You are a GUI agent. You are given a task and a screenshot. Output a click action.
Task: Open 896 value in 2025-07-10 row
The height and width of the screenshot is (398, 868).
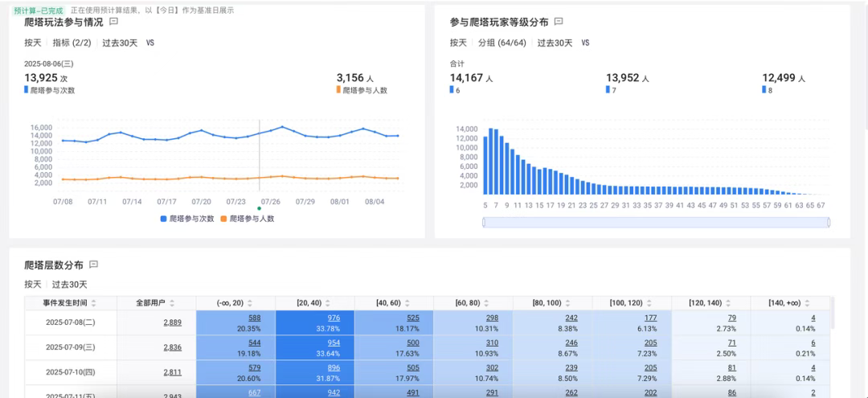point(334,367)
